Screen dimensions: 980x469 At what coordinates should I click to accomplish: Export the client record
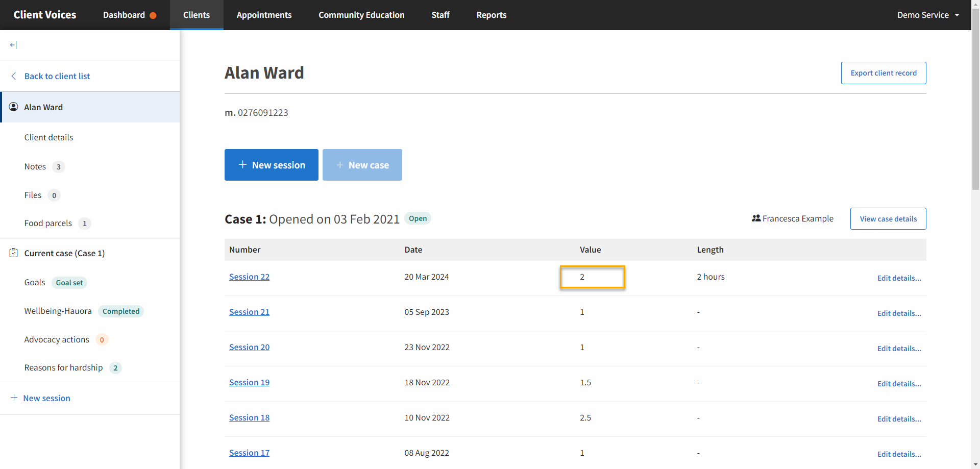coord(884,73)
